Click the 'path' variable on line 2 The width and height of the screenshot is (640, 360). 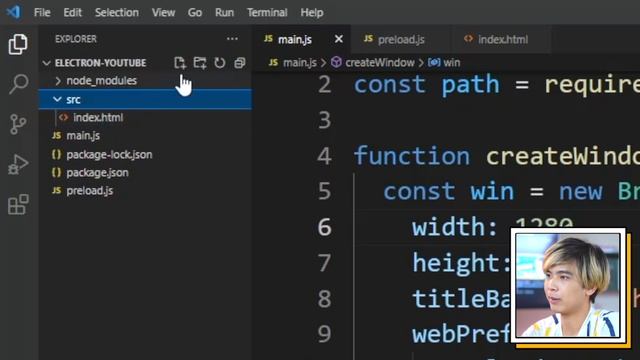click(470, 85)
